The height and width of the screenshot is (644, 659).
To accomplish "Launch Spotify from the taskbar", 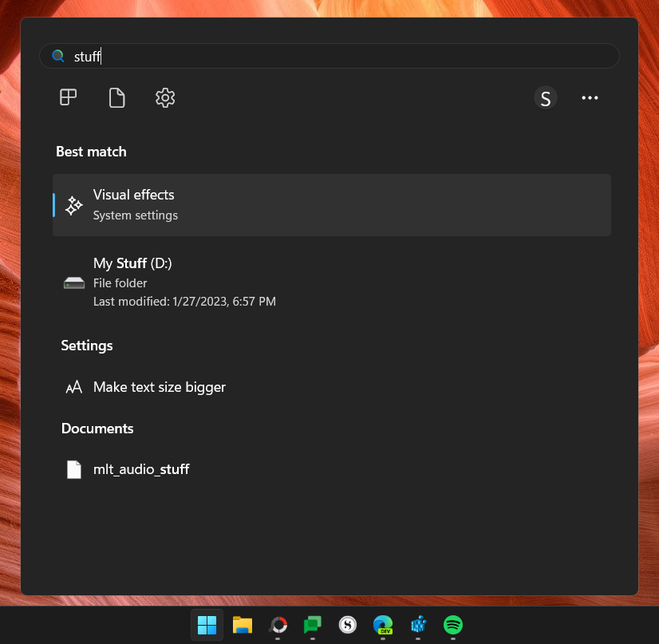I will pos(453,626).
